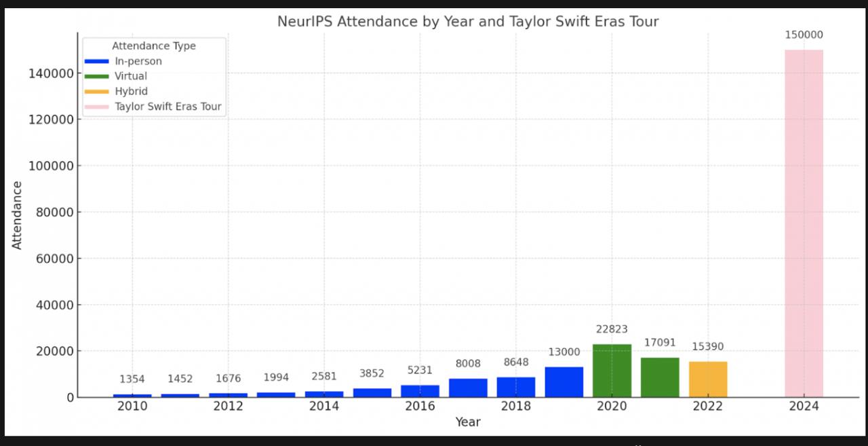This screenshot has width=868, height=446.
Task: Click the value label '1994'
Action: [276, 378]
